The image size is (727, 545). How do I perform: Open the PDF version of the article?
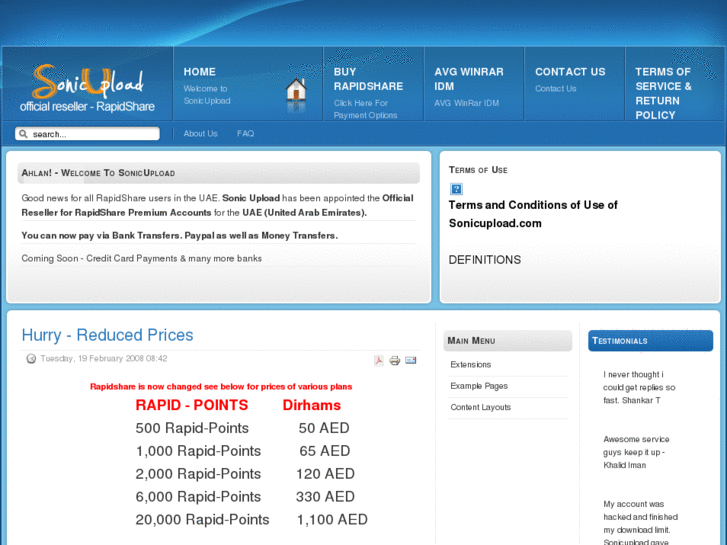379,360
